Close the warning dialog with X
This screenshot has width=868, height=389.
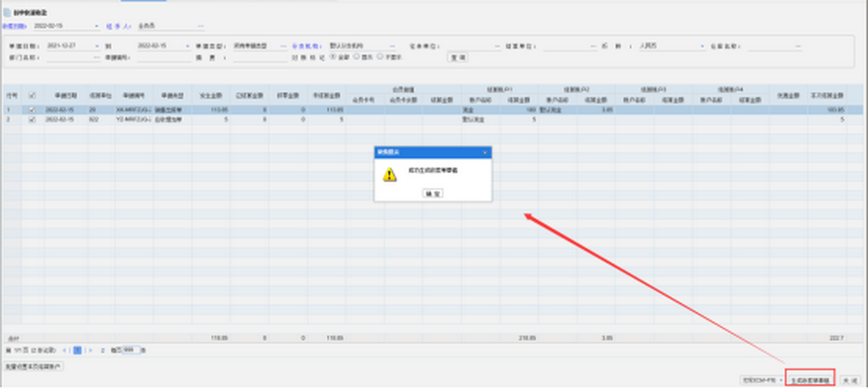coord(485,152)
